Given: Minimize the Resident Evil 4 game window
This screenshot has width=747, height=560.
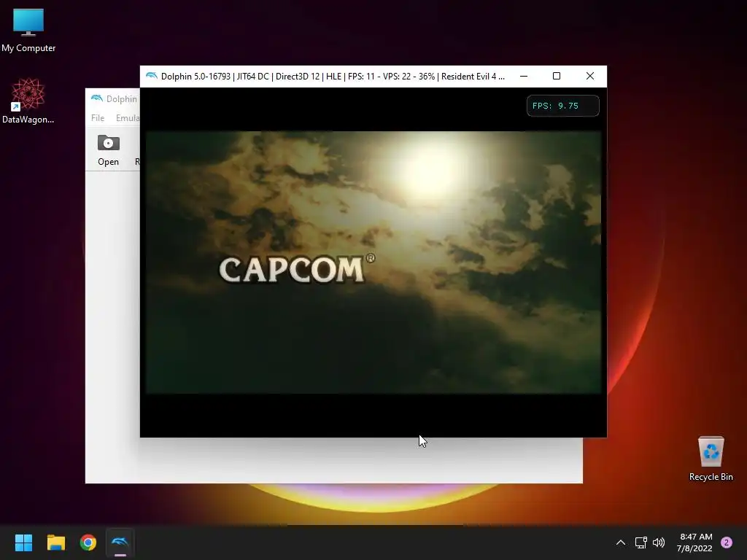Looking at the screenshot, I should (x=524, y=76).
